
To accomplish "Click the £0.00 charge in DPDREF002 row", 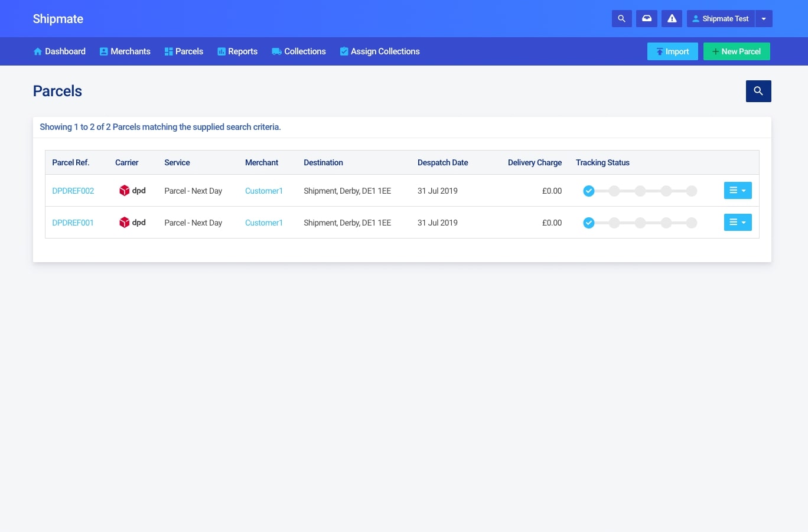I will [552, 191].
